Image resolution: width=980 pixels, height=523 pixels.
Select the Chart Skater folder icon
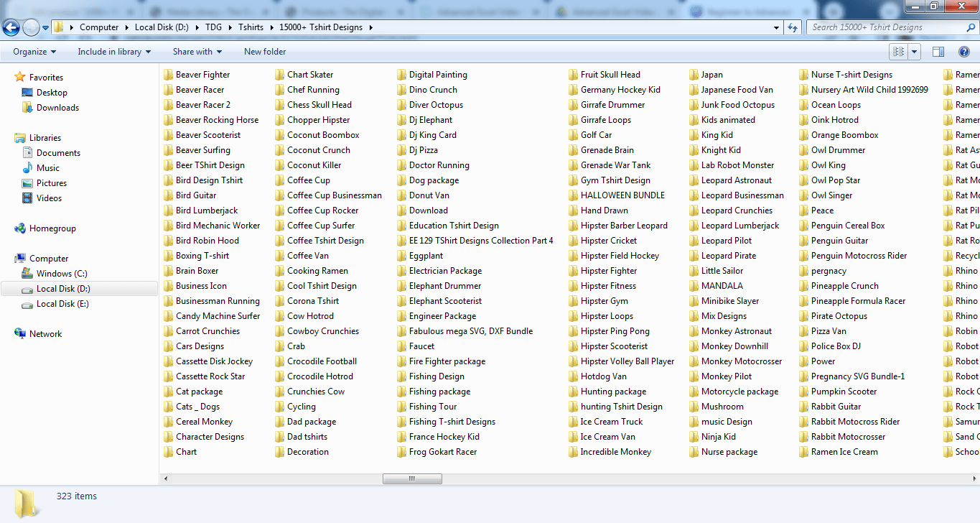coord(280,75)
